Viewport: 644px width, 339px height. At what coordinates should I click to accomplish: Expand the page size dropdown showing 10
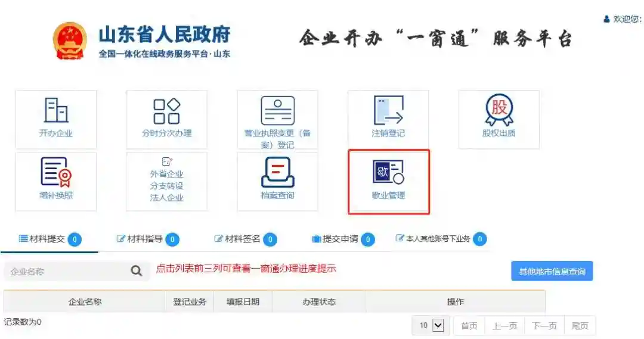click(431, 326)
